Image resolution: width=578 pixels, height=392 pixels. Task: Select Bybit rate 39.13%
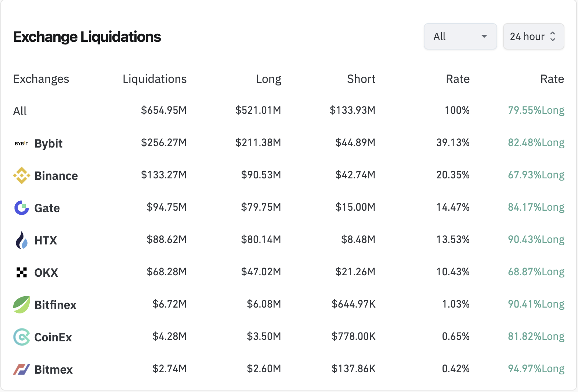(x=453, y=142)
